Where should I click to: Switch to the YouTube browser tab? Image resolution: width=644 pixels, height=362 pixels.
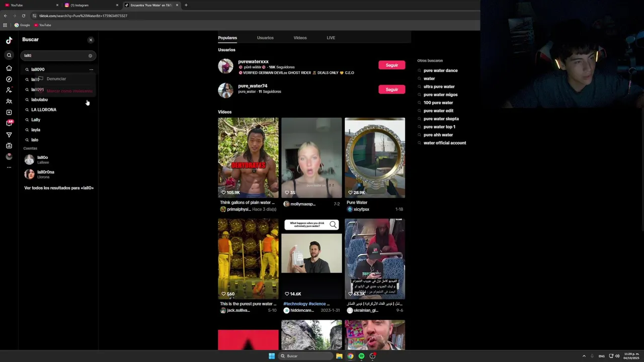[30, 5]
